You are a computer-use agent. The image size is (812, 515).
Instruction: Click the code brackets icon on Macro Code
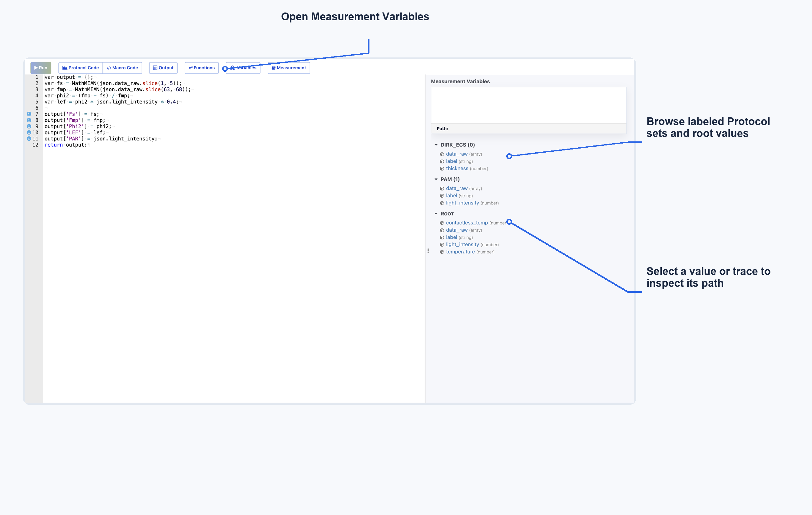point(109,68)
